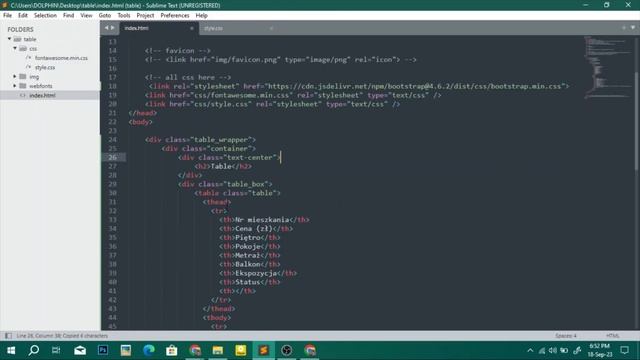Click the webfonts folder icon
This screenshot has height=360, width=640.
[23, 86]
